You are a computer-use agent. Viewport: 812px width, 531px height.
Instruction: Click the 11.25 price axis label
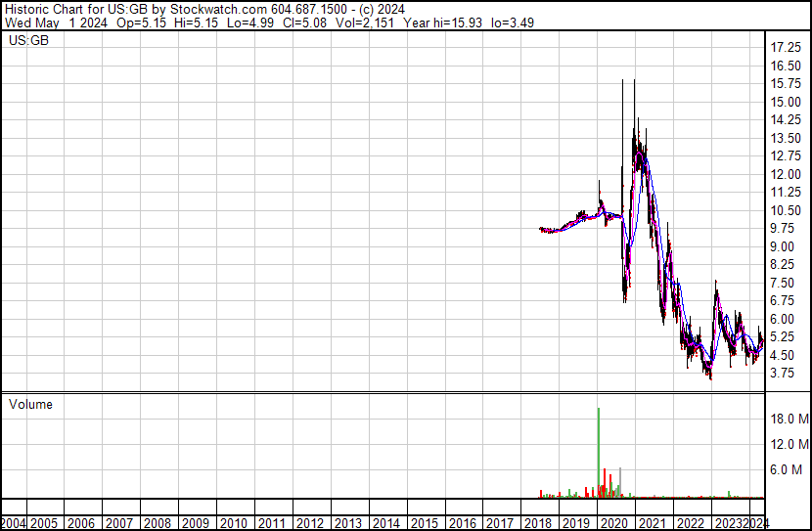(786, 193)
